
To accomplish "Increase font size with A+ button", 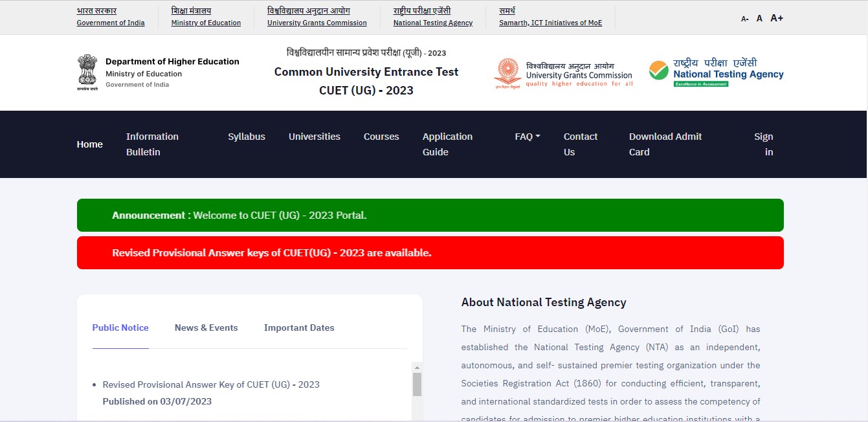I will click(777, 18).
